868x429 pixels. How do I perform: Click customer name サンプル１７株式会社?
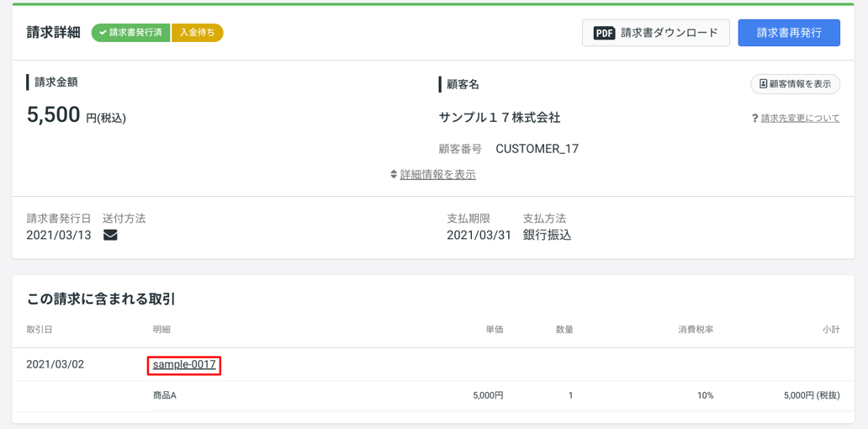500,118
